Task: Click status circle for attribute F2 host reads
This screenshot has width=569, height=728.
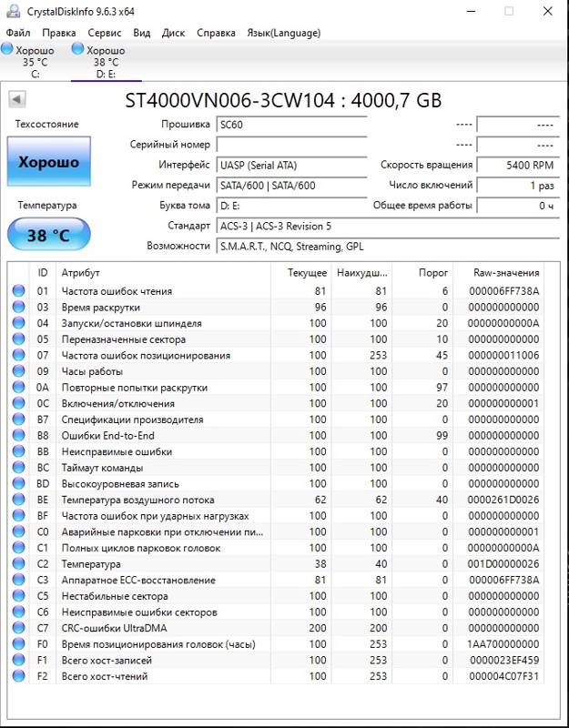Action: tap(18, 676)
